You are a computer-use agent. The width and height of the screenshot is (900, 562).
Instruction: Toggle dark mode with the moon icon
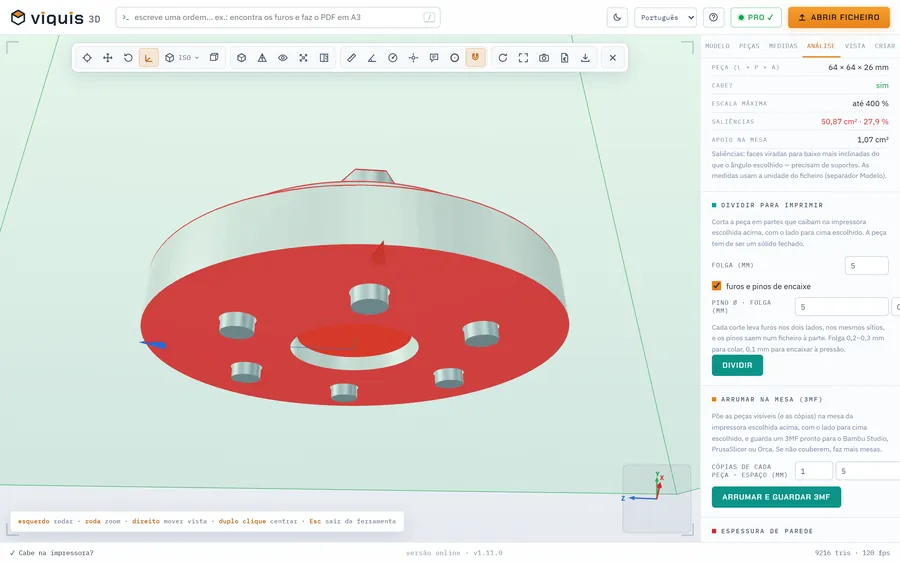click(x=617, y=17)
